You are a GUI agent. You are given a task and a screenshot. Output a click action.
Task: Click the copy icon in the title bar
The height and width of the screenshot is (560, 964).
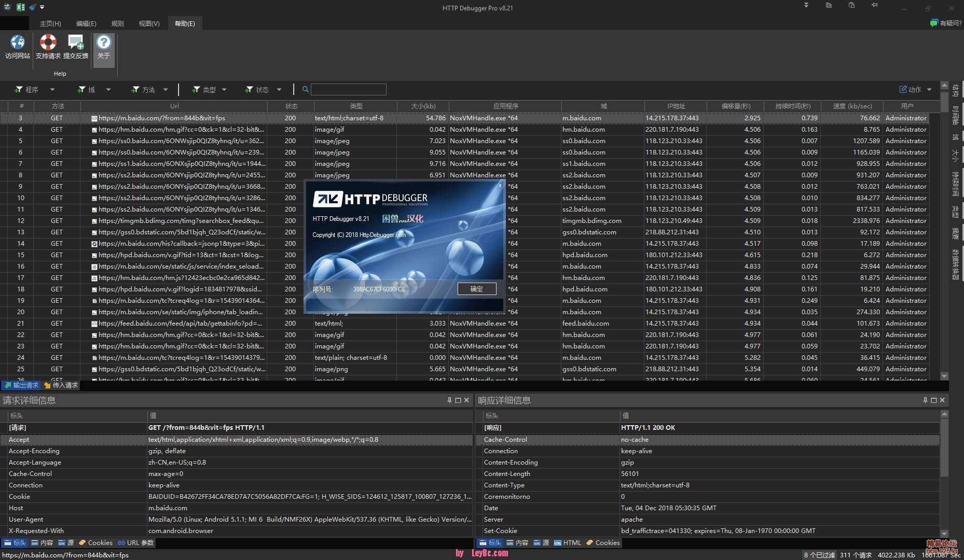point(829,5)
